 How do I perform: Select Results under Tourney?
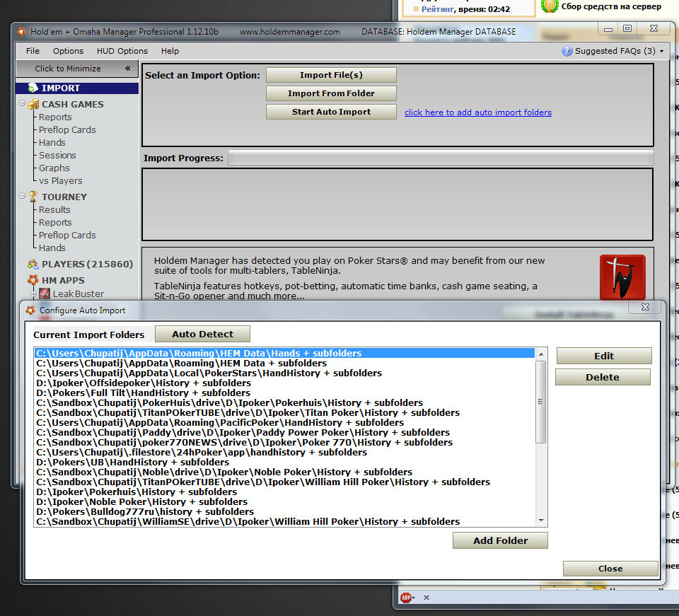coord(54,209)
